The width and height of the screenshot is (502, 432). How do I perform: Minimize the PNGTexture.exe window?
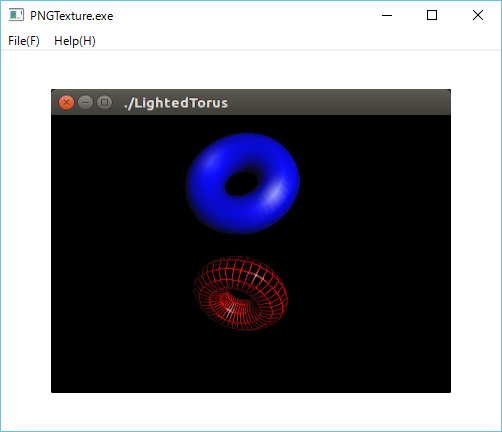(x=387, y=15)
